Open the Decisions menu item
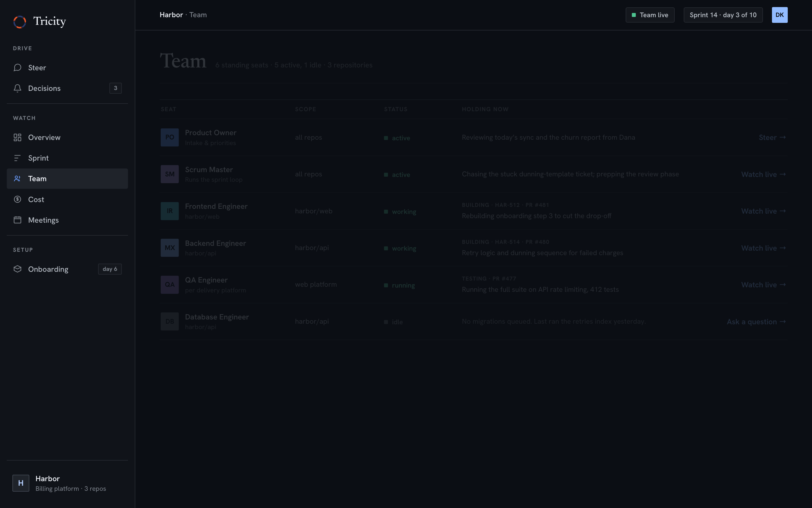This screenshot has width=812, height=508. 67,88
